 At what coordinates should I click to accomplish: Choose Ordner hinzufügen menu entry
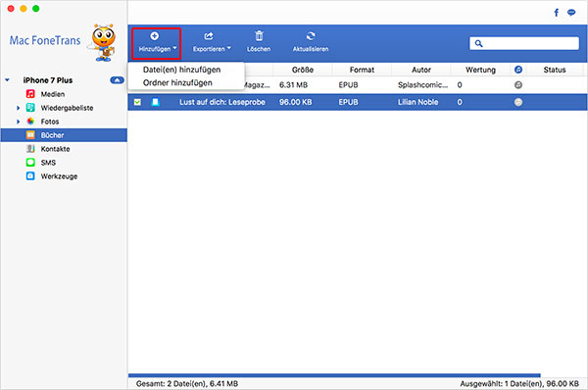(177, 83)
